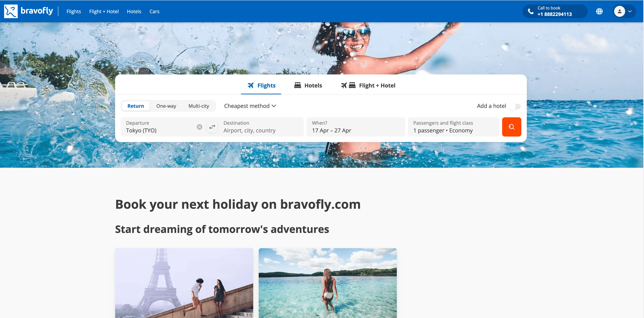Switch to the Hotels search tab

308,85
